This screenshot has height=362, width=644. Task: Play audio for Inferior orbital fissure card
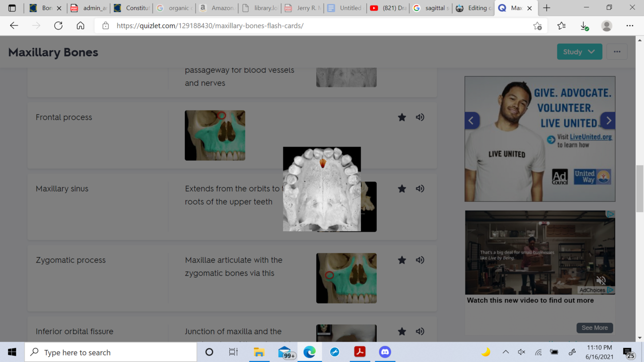click(x=420, y=332)
